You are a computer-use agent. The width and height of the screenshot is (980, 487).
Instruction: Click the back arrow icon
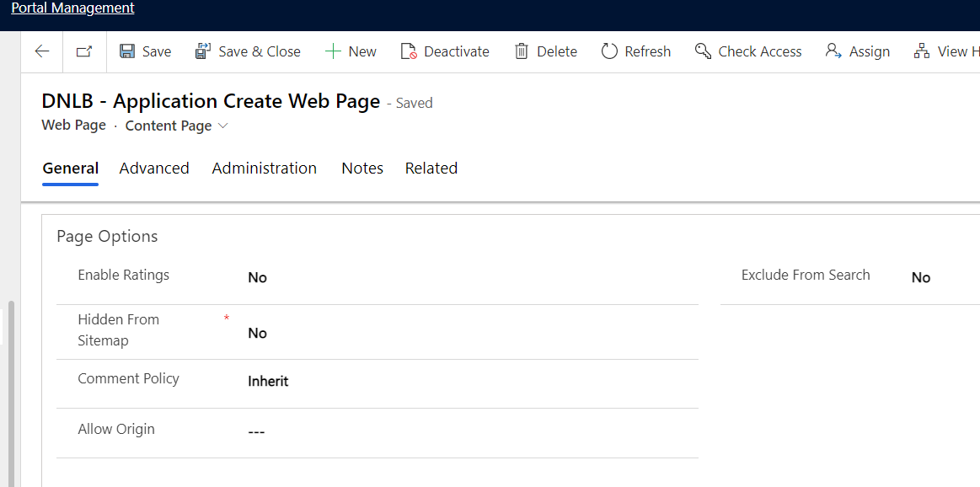[42, 51]
